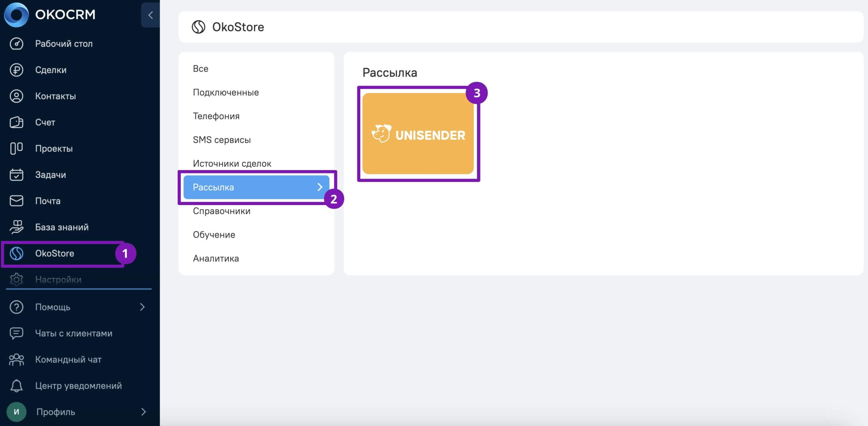
Task: Select the Обучение category
Action: coord(214,235)
